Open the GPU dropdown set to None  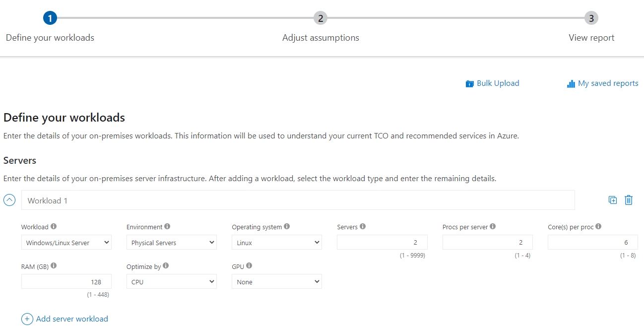276,282
